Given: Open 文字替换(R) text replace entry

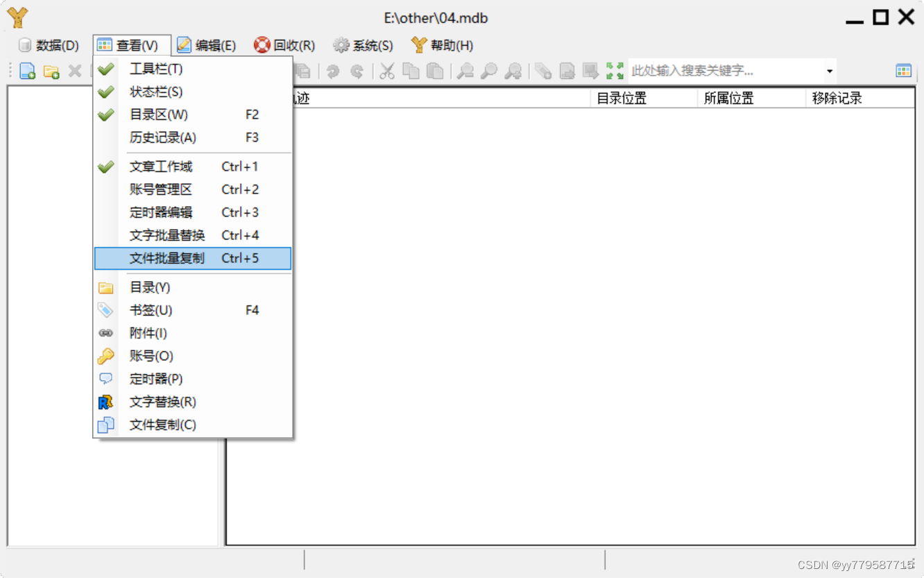Looking at the screenshot, I should click(x=193, y=402).
